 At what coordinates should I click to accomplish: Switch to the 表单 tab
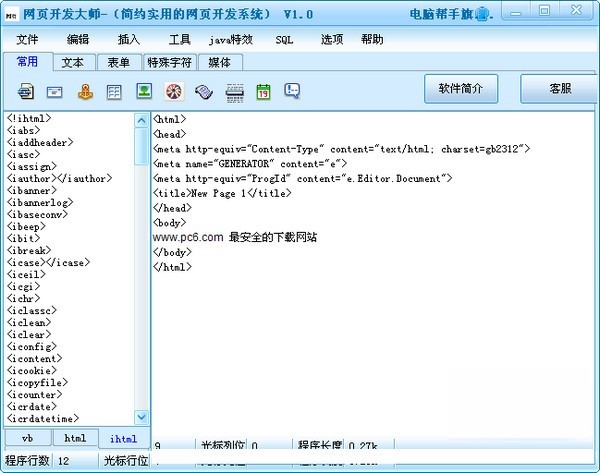[x=118, y=62]
